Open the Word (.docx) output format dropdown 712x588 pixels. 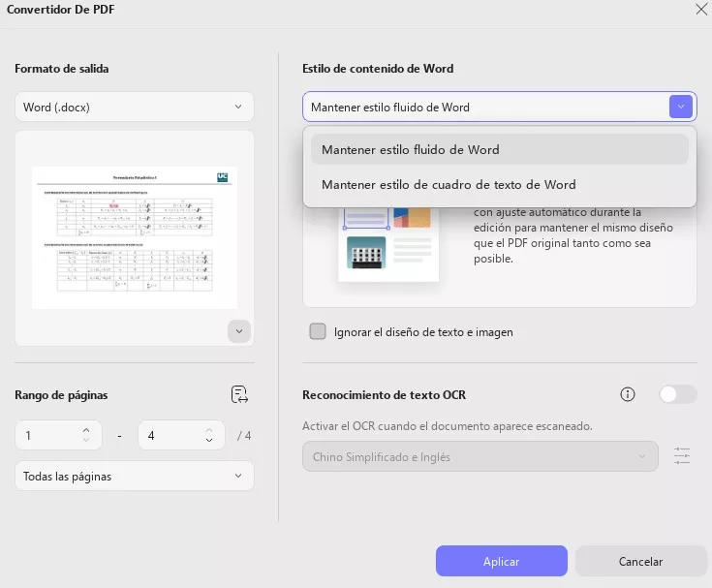[x=135, y=107]
